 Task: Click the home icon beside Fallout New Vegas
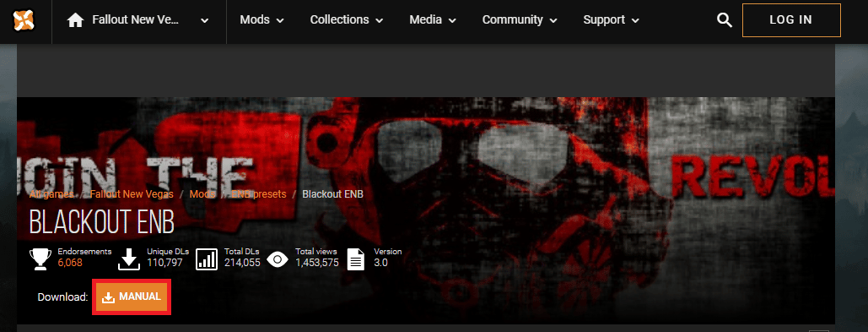[75, 20]
